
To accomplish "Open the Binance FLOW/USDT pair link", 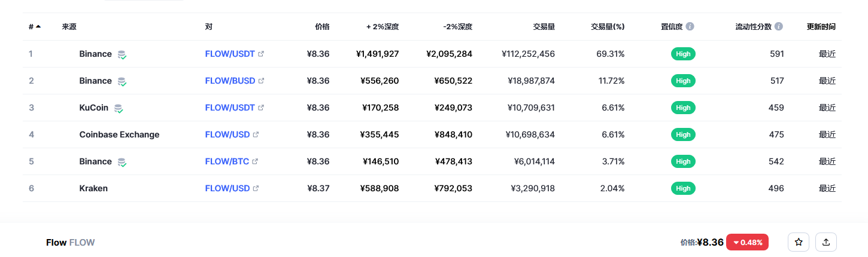I will [x=230, y=54].
